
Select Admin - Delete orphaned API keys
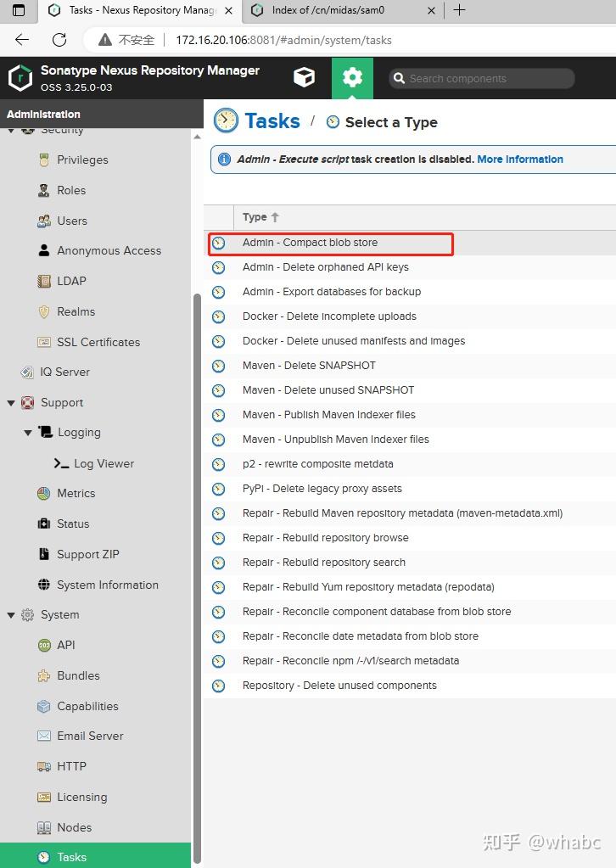pyautogui.click(x=410, y=267)
